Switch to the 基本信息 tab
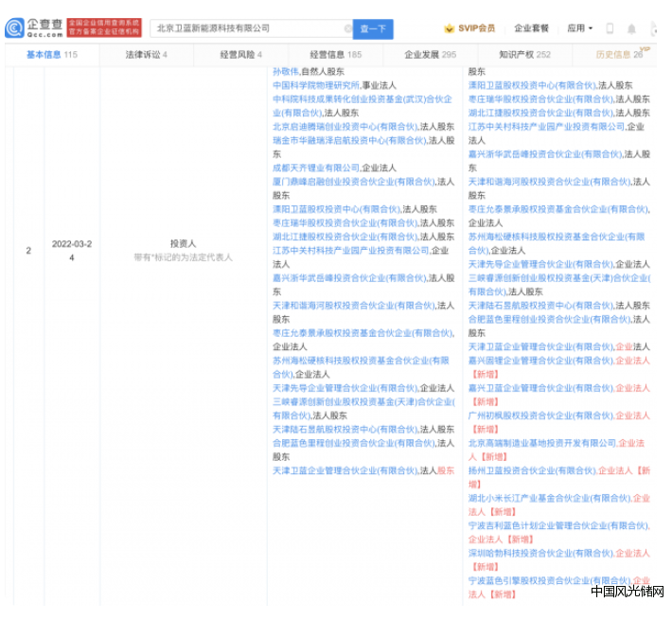 click(x=52, y=54)
